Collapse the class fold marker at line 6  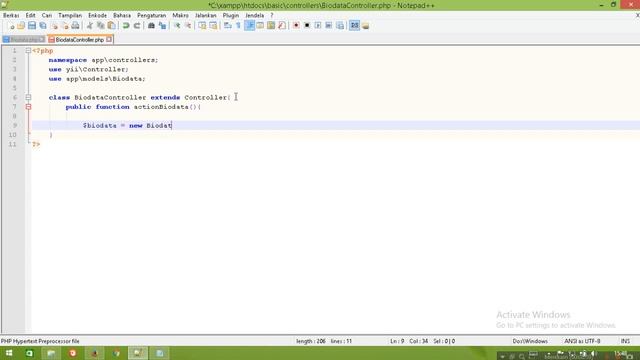[x=28, y=98]
